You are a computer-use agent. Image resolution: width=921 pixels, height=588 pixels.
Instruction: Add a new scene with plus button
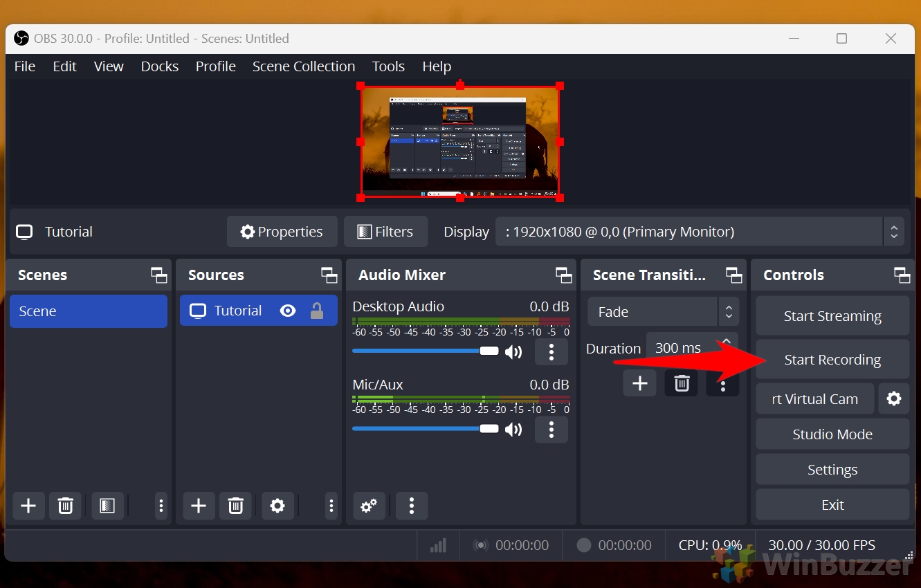[28, 506]
